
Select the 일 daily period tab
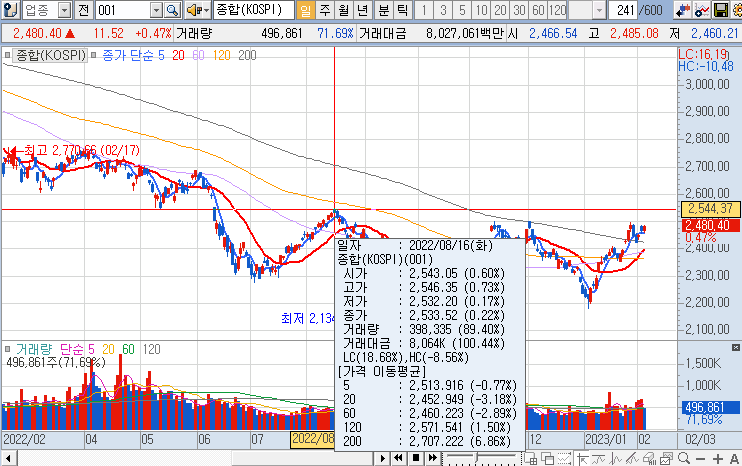(306, 10)
